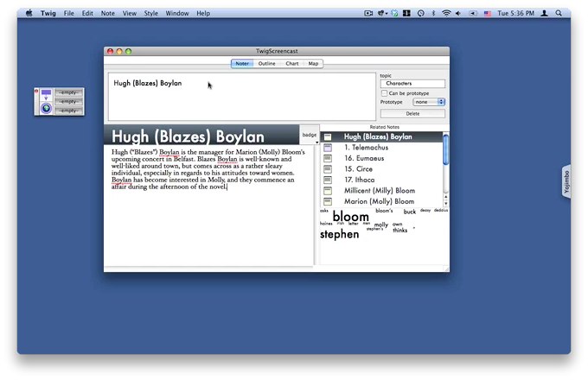Click the note icon beside Marion (Molly) Bloom
The height and width of the screenshot is (380, 588).
coord(328,201)
